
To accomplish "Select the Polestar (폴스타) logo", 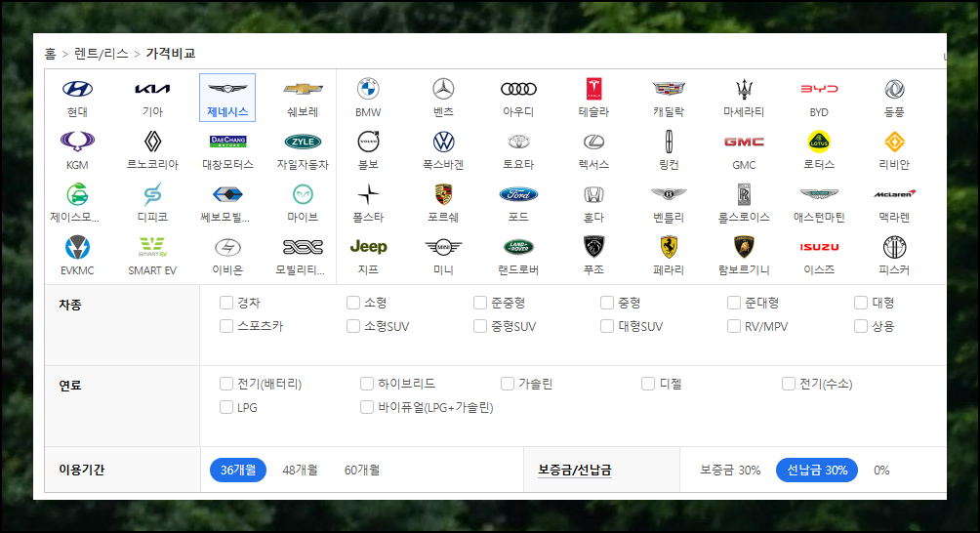I will click(x=368, y=194).
